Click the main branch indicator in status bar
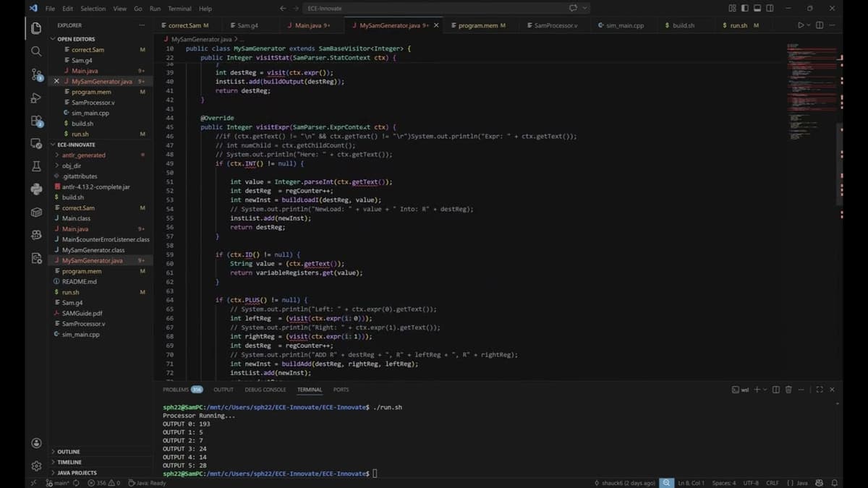This screenshot has height=488, width=868. [59, 482]
